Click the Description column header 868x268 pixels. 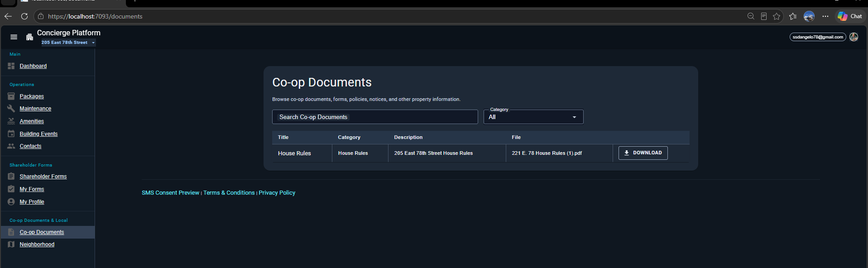tap(408, 137)
